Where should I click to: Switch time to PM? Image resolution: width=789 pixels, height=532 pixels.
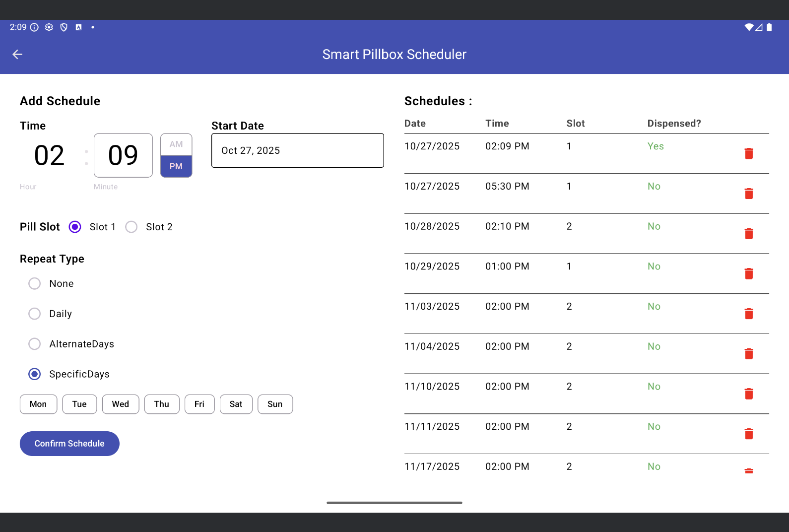[176, 166]
